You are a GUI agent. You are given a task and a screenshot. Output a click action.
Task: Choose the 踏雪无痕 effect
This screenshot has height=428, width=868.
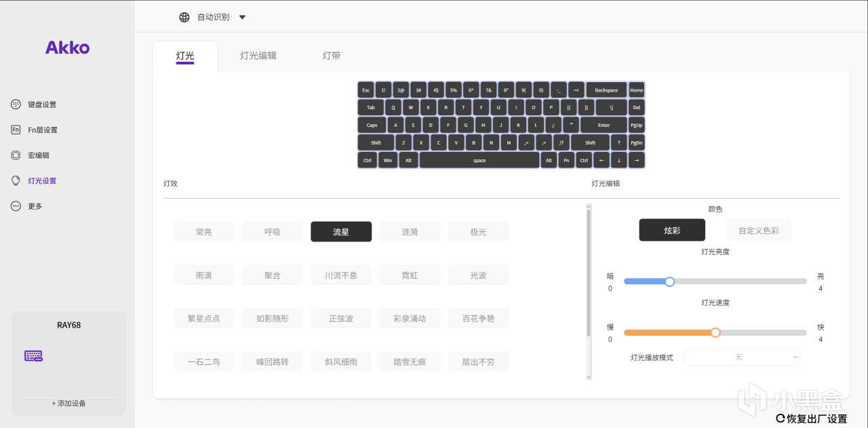click(410, 362)
